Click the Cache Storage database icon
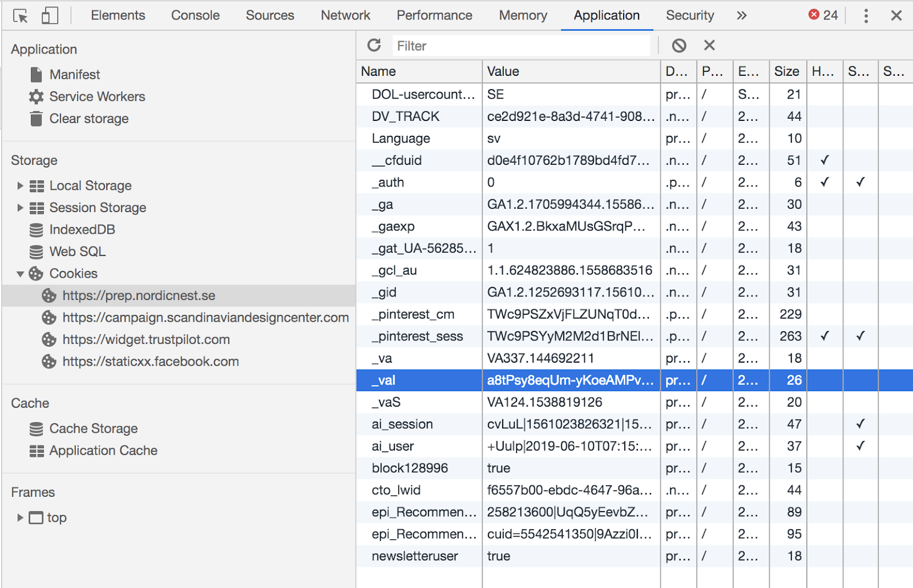 pyautogui.click(x=36, y=428)
